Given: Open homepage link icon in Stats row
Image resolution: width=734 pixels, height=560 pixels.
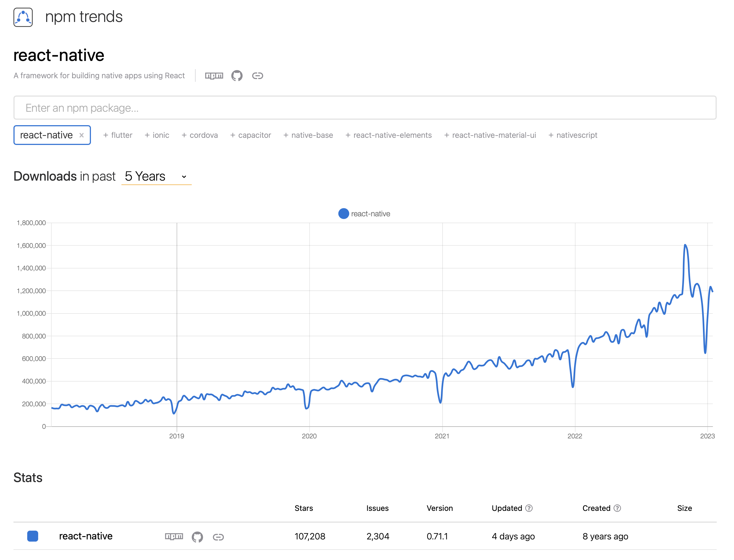Looking at the screenshot, I should [218, 537].
